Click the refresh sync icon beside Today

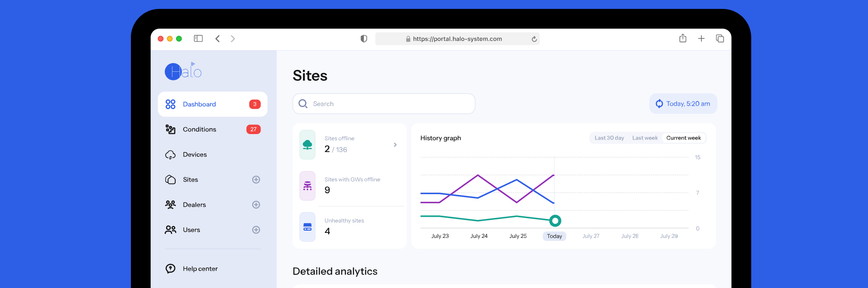coord(659,104)
